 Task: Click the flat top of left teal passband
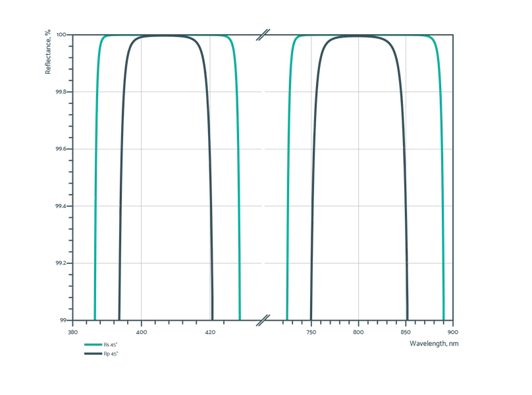(165, 36)
